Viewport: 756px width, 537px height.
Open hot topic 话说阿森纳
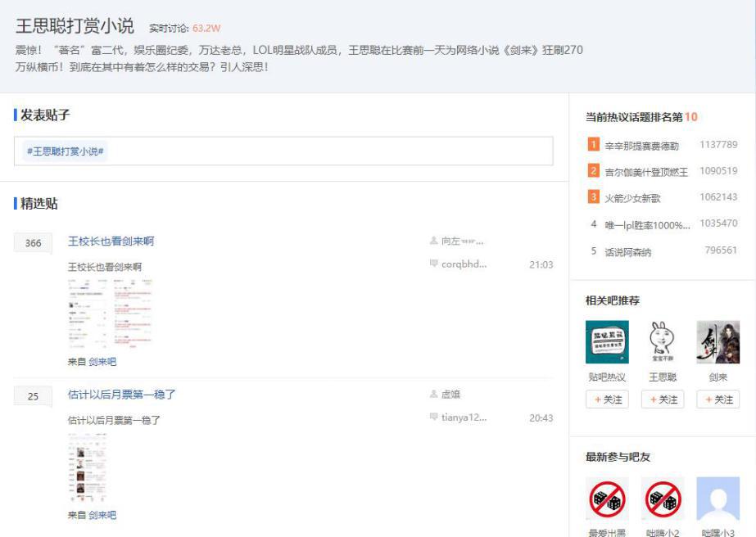click(x=627, y=252)
